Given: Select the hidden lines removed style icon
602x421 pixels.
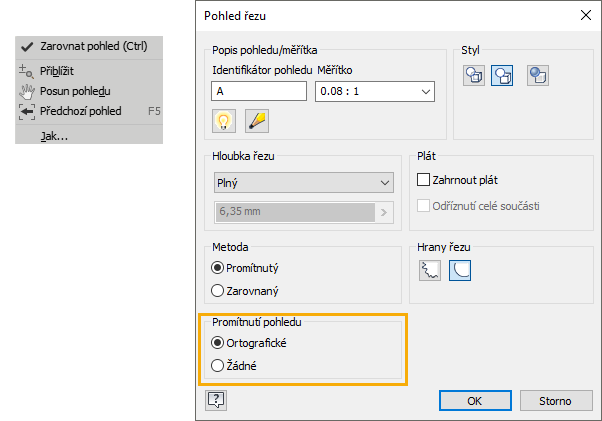Looking at the screenshot, I should (503, 76).
